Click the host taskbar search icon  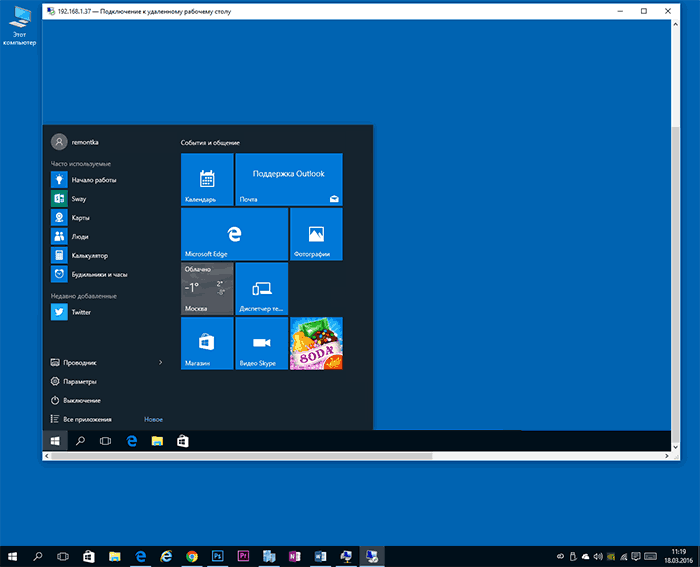pyautogui.click(x=38, y=556)
